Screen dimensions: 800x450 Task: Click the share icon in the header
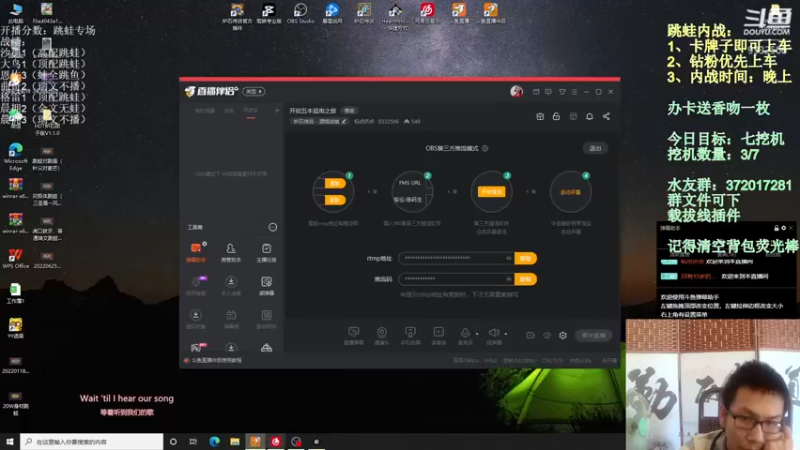(606, 116)
